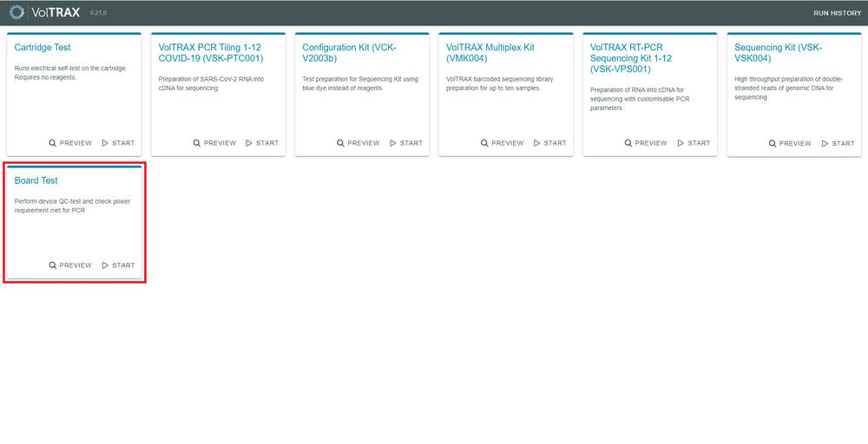Click the VolTRAX logo icon
Screen dimensions: 868x444
[x=17, y=11]
